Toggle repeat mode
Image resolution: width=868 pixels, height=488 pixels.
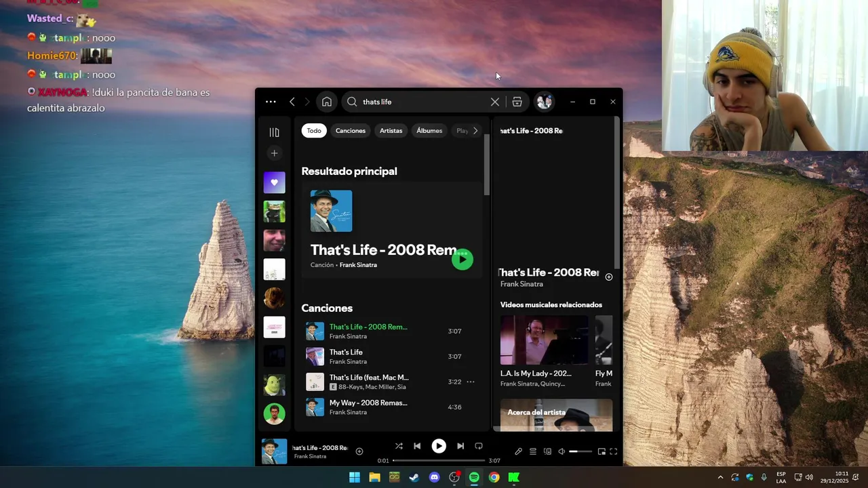479,446
